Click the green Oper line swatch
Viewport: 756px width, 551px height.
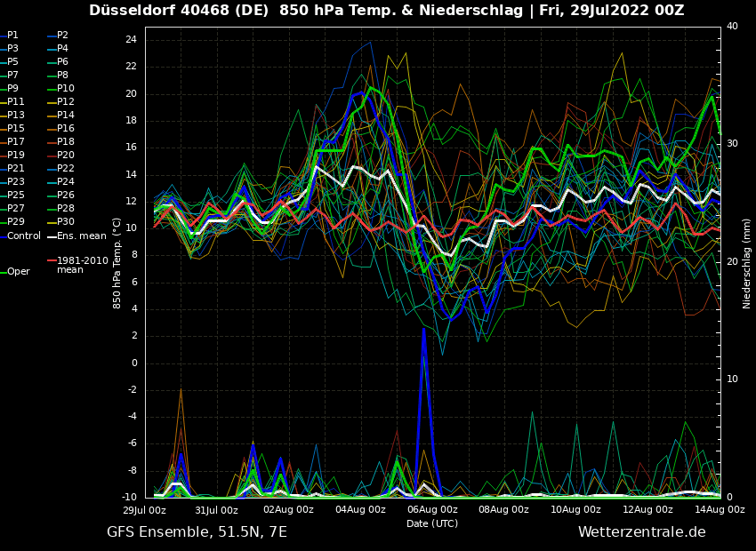pos(4,272)
